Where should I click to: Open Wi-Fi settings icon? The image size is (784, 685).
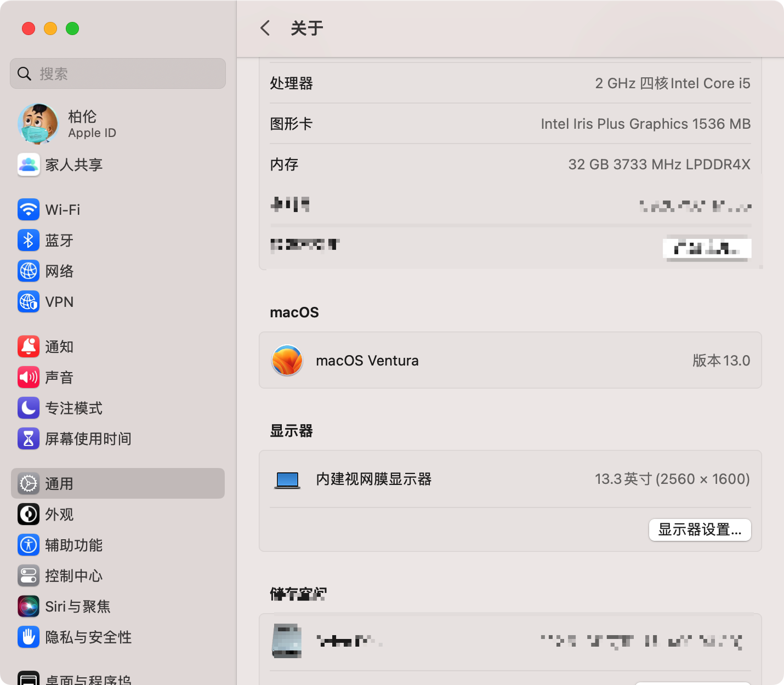[29, 209]
